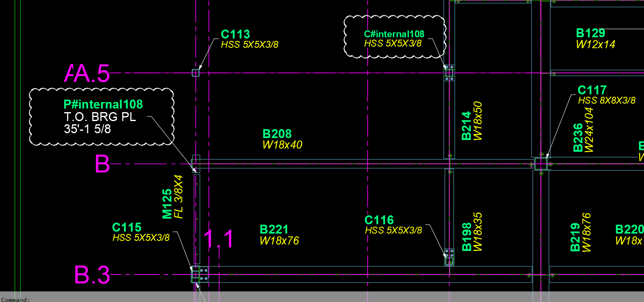Click the 35'-1 5/8 elevation text
The height and width of the screenshot is (302, 644).
pos(87,129)
